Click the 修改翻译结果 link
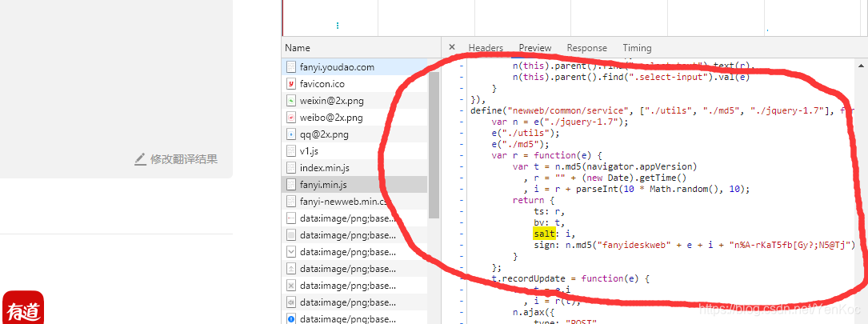 coord(184,159)
